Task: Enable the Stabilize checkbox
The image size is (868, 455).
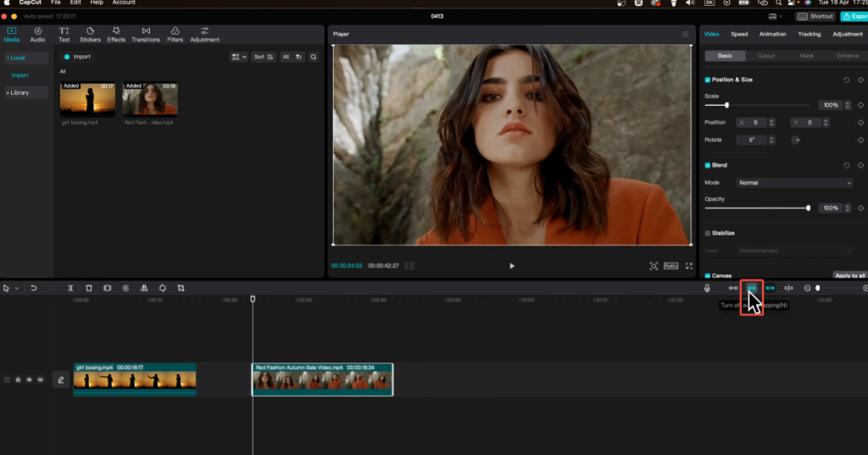Action: 708,233
